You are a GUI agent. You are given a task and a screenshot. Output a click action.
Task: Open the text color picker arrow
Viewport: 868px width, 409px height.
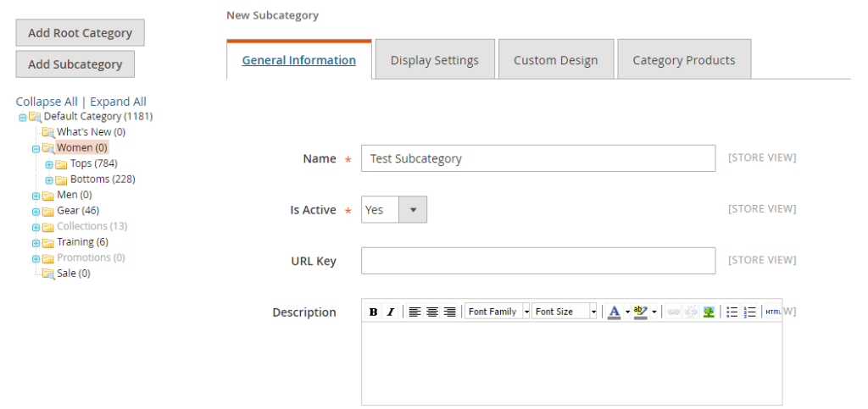tap(627, 312)
